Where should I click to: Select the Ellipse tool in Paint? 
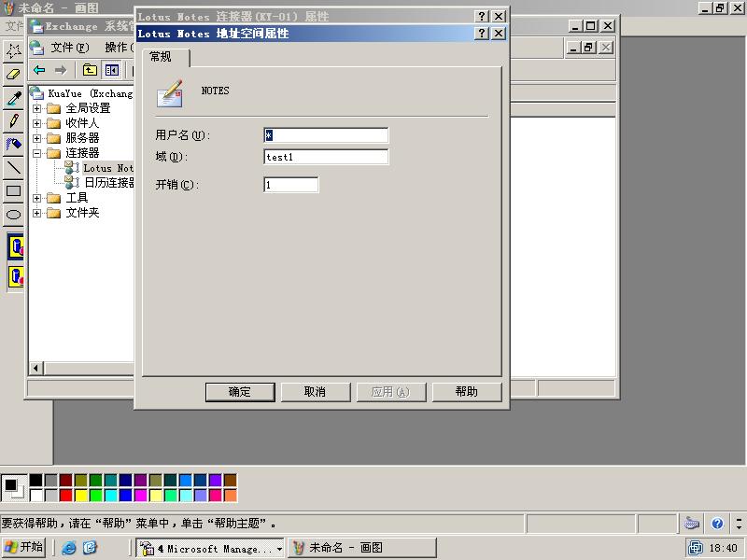(x=13, y=215)
